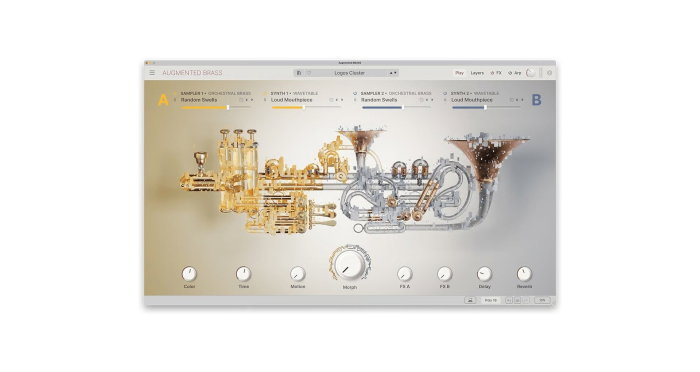Viewport: 700px width, 372px height.
Task: Set the Sampler 2 blue volume slider
Action: pos(397,108)
